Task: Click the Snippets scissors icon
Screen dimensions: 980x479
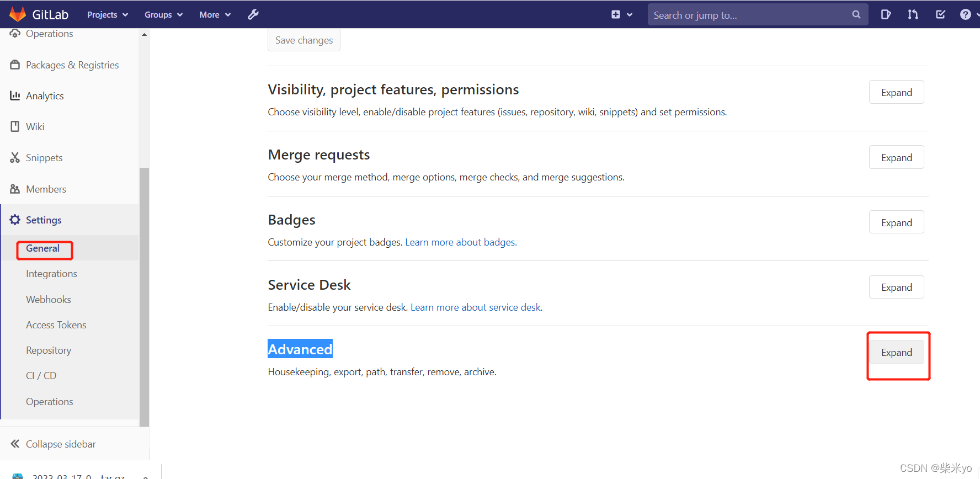Action: pyautogui.click(x=15, y=157)
